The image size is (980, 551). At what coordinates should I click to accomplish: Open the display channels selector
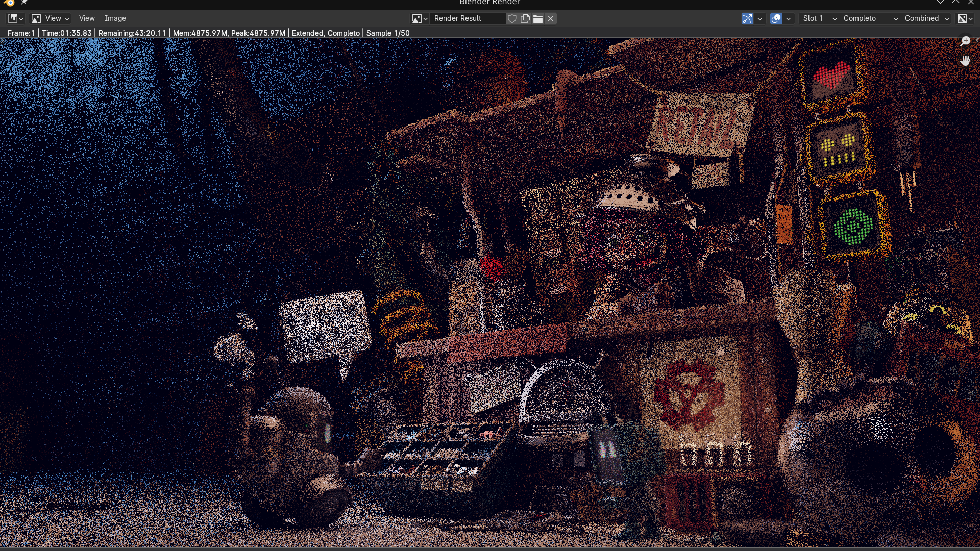point(965,18)
